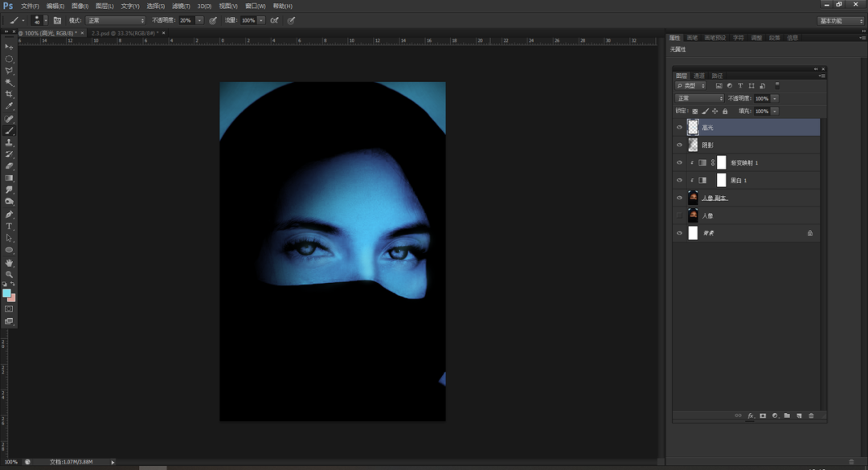Select the Elliptical Marquee tool
This screenshot has height=470, width=868.
point(9,59)
